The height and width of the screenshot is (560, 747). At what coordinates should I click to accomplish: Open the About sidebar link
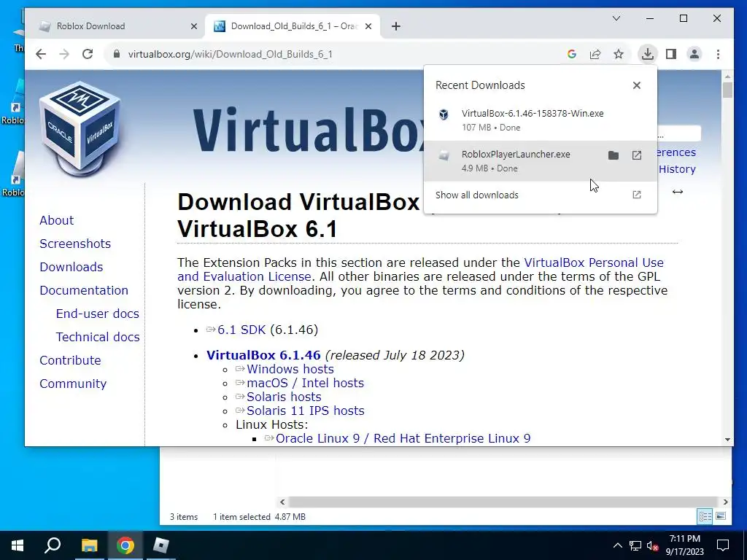(x=56, y=220)
